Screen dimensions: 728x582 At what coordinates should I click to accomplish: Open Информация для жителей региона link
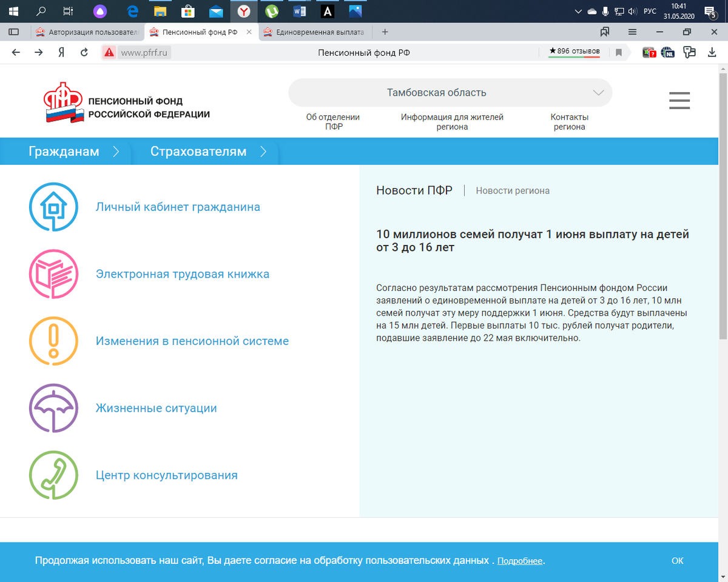click(452, 122)
